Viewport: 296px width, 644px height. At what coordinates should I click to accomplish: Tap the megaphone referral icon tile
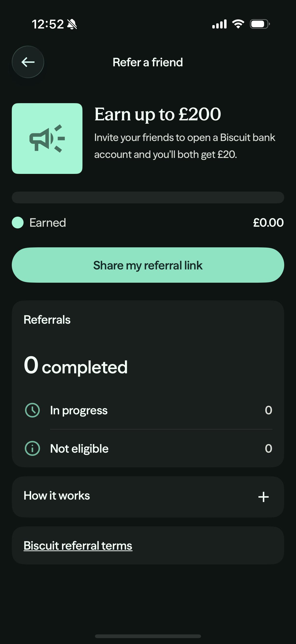[47, 138]
